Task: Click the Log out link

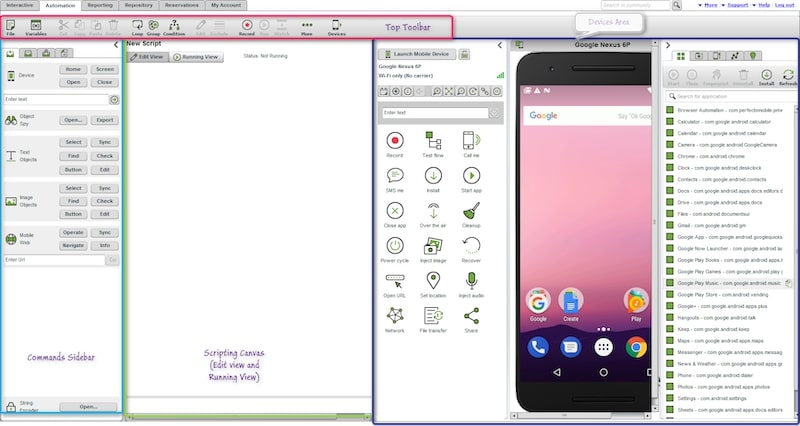Action: point(784,5)
